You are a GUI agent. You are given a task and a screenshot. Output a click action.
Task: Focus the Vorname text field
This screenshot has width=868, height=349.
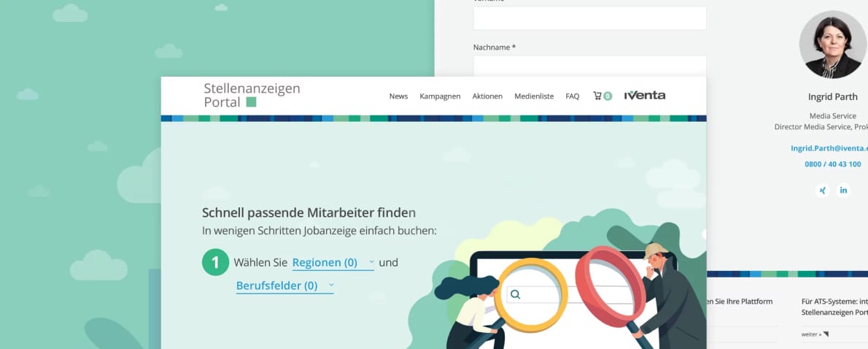589,18
